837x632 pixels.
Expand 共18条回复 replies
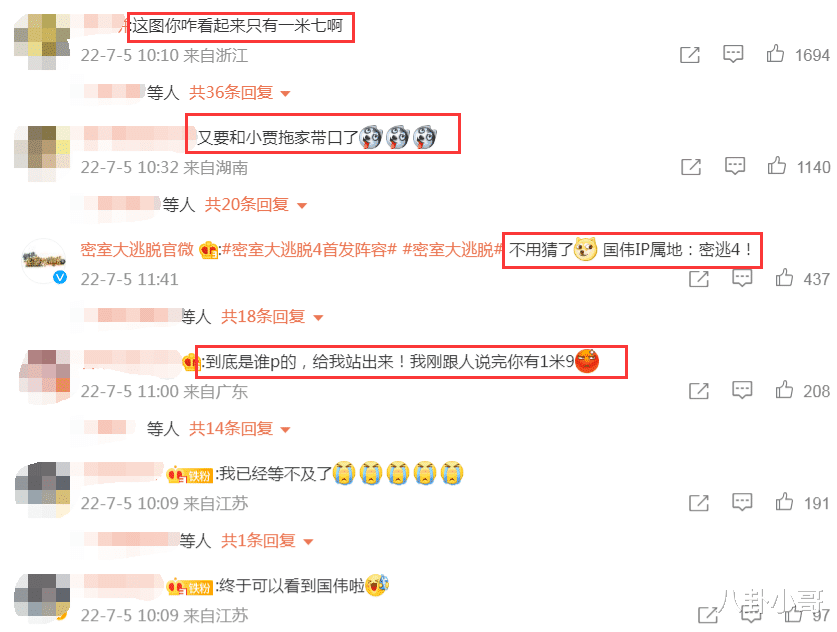tap(272, 317)
